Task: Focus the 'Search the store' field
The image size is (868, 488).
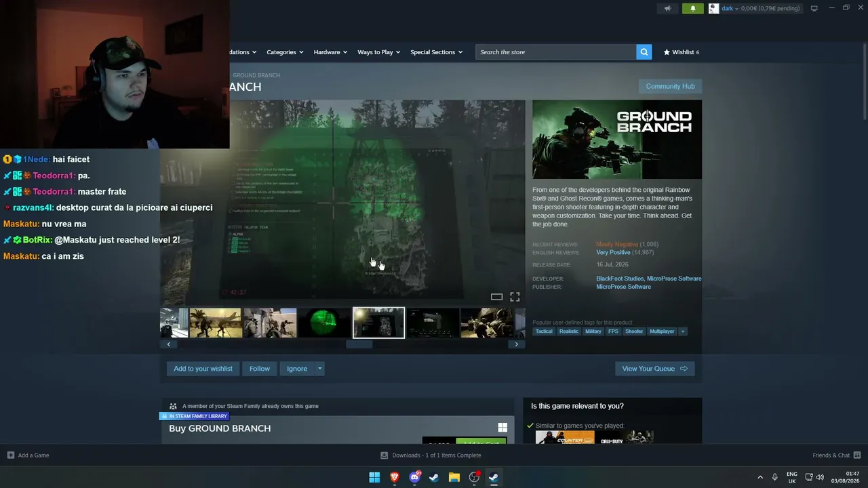Action: [556, 52]
